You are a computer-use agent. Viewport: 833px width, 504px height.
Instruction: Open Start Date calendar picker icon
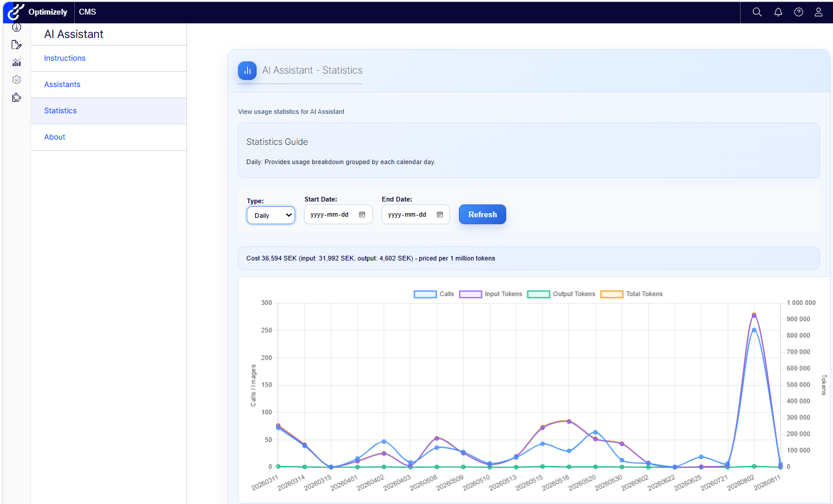[x=362, y=215]
